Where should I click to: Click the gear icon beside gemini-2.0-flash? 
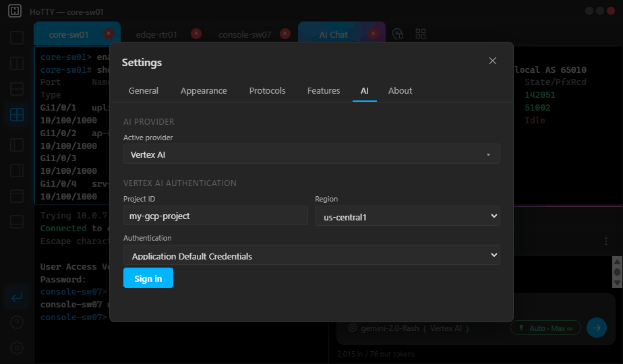352,328
